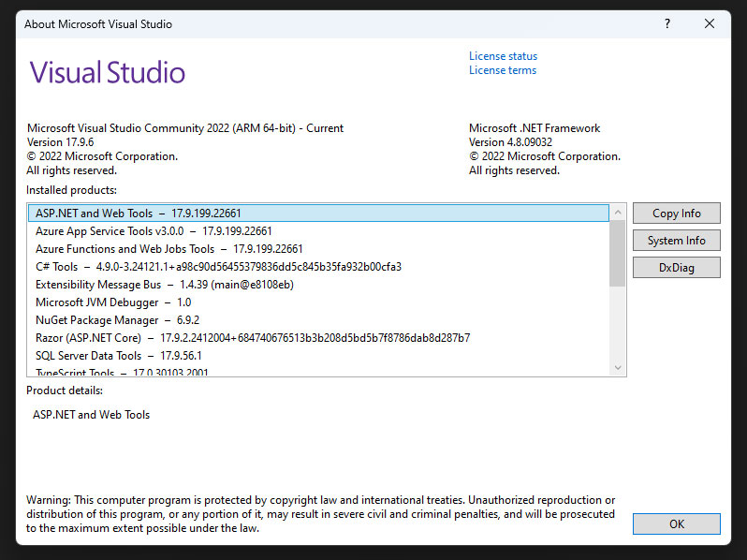Select SQL Server Data Tools entry
This screenshot has width=747, height=560.
coord(318,356)
